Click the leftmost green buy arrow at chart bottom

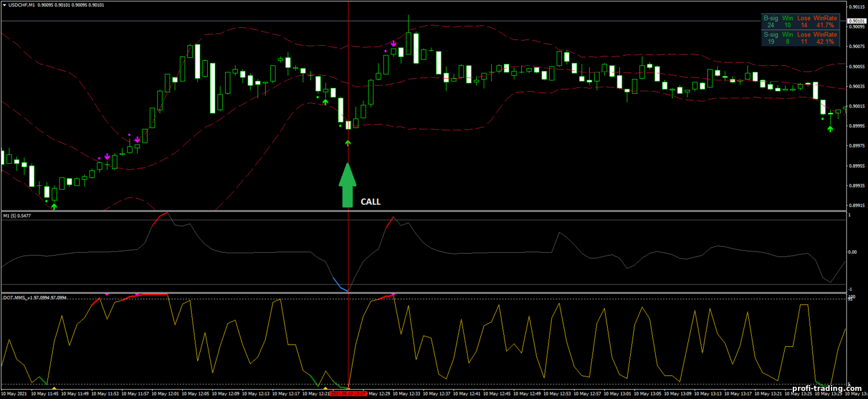click(x=54, y=206)
